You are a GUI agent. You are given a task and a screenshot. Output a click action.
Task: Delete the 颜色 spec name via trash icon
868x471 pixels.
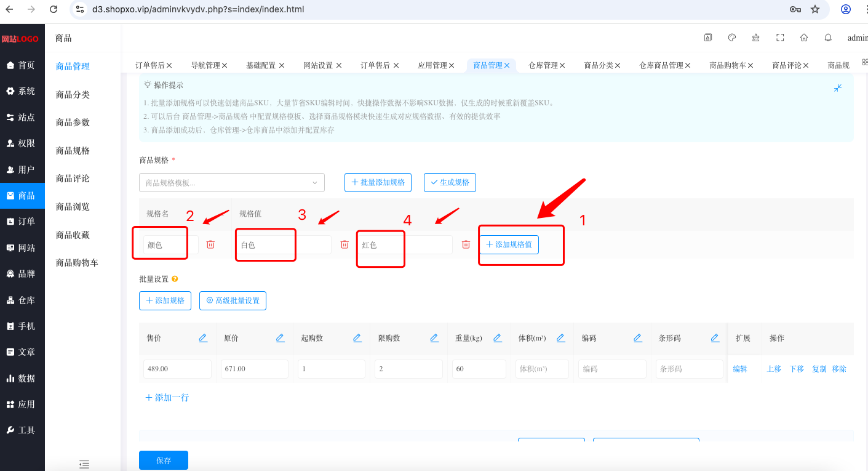(210, 244)
